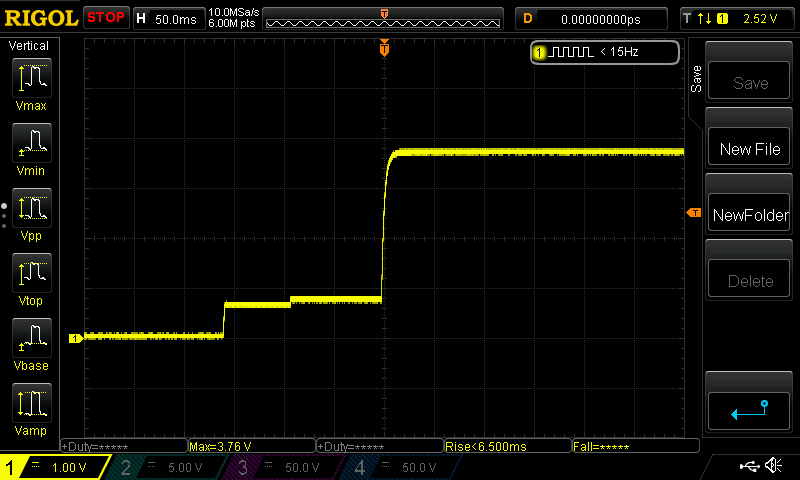Select the Vbase measurement icon
The height and width of the screenshot is (480, 800).
[32, 338]
